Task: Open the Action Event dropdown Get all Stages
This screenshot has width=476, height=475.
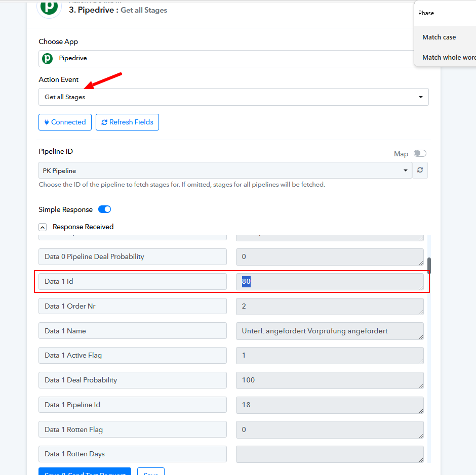Action: 233,97
